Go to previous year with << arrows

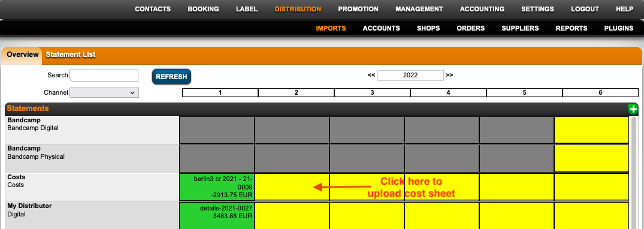click(x=371, y=76)
